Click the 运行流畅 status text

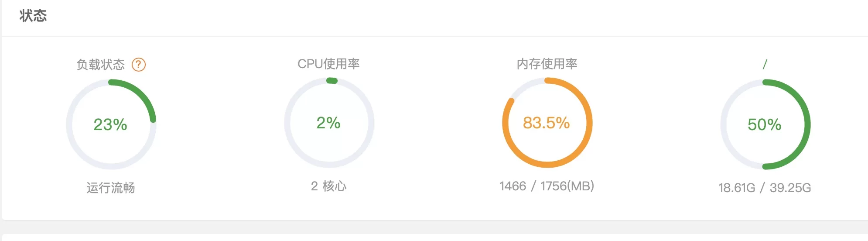(111, 188)
